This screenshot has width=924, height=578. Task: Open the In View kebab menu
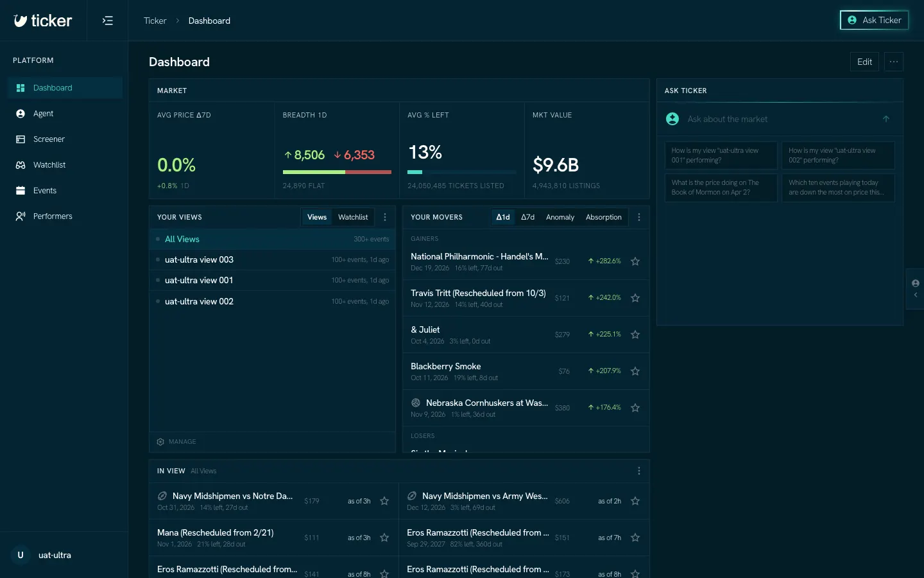pyautogui.click(x=639, y=471)
